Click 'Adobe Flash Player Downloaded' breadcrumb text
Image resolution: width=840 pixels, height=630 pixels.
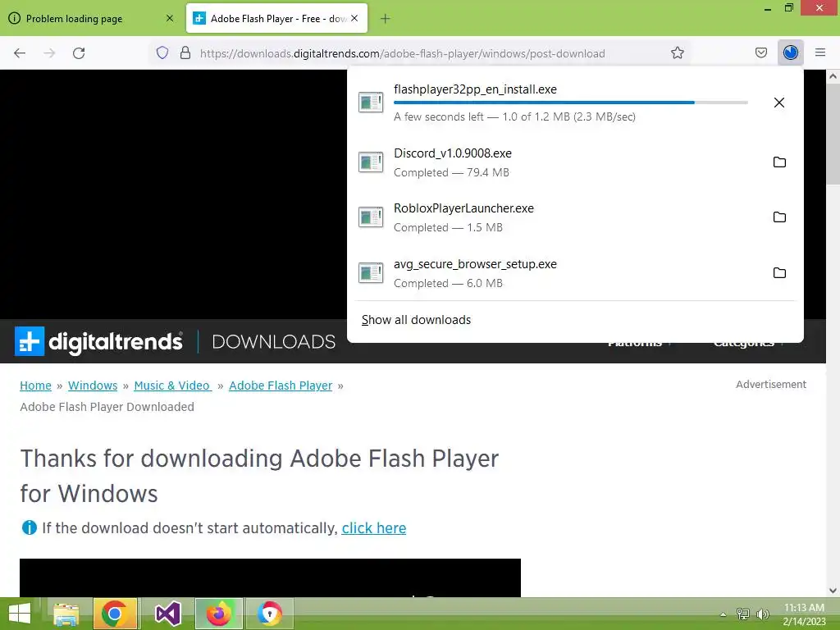pyautogui.click(x=107, y=407)
